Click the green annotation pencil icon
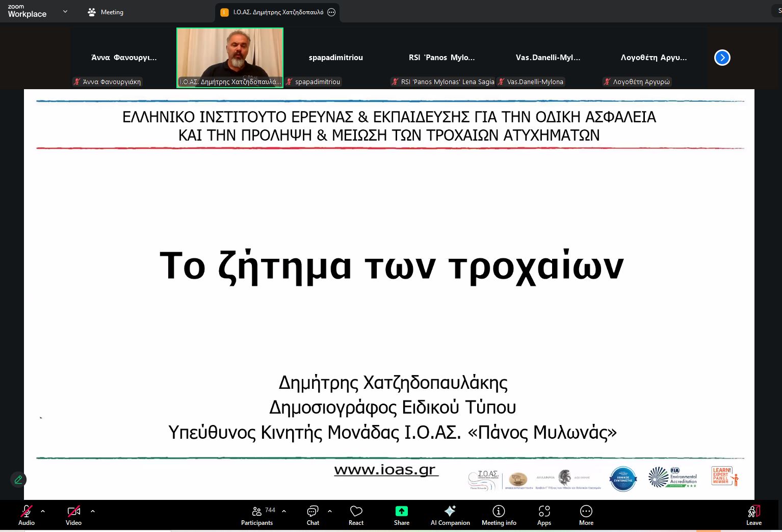This screenshot has height=532, width=782. 18,480
